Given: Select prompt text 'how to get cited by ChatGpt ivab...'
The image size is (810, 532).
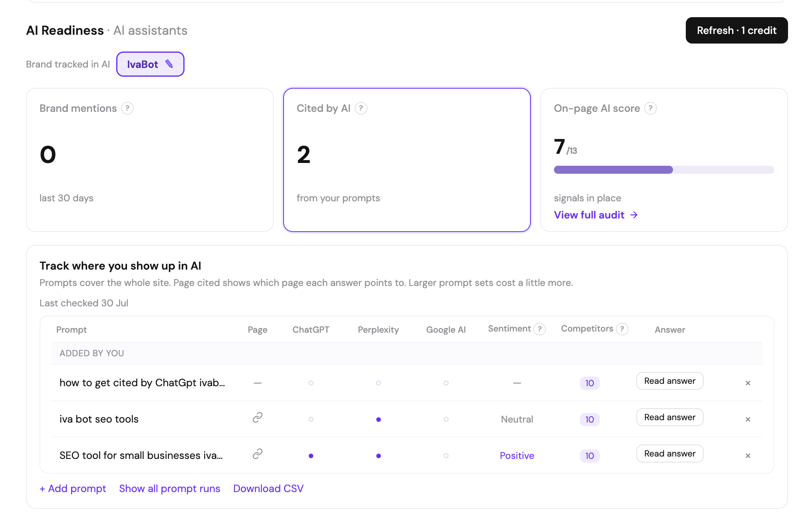Looking at the screenshot, I should pos(142,383).
